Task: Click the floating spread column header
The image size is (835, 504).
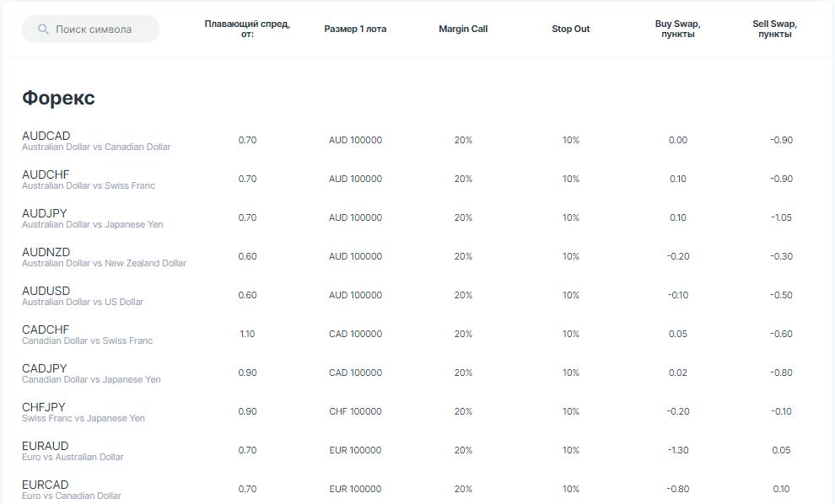Action: [247, 29]
